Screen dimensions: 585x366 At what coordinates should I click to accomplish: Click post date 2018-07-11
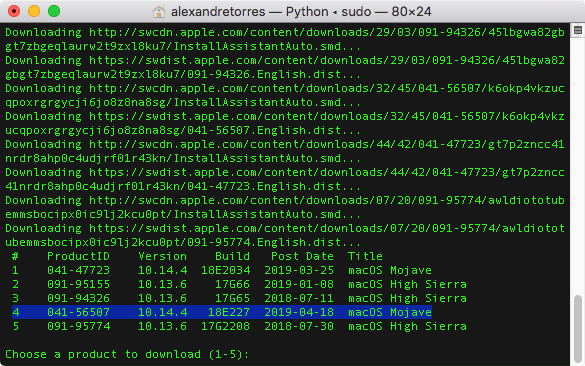pyautogui.click(x=299, y=298)
